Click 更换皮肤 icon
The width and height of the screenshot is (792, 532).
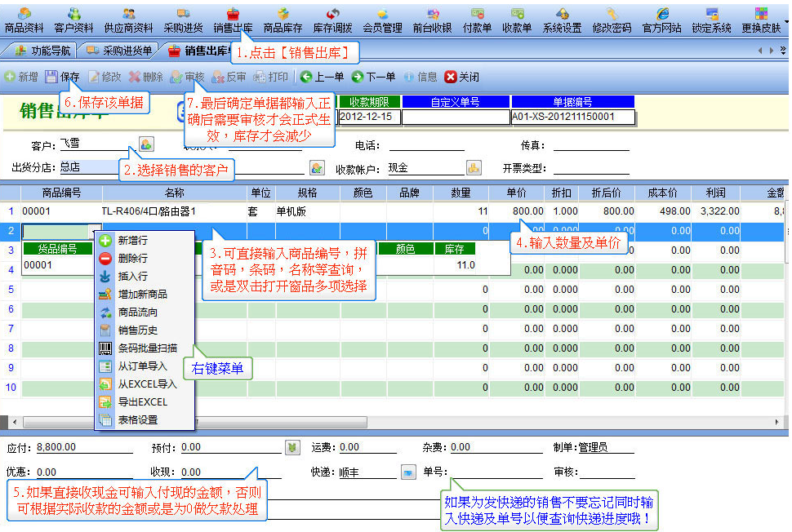click(x=761, y=14)
